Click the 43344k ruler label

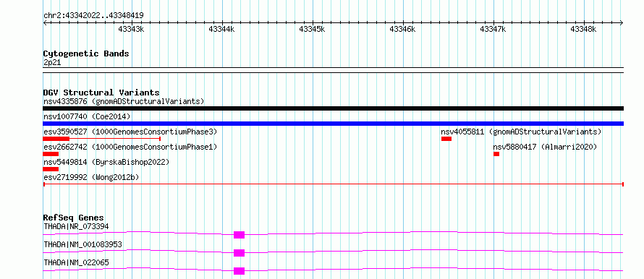[221, 29]
